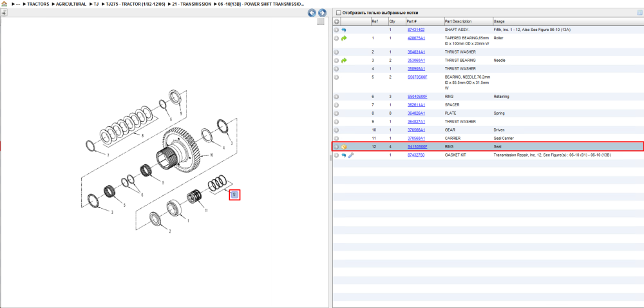Click the plus icon in the table header
The height and width of the screenshot is (308, 644).
tap(336, 21)
